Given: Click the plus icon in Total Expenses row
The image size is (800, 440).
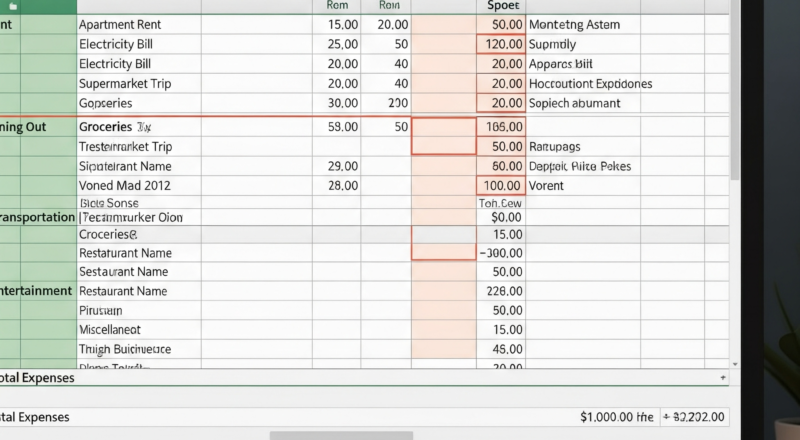Looking at the screenshot, I should [x=722, y=379].
